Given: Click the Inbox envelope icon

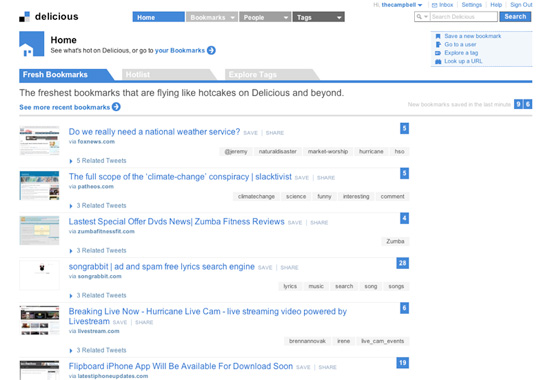Looking at the screenshot, I should 434,5.
